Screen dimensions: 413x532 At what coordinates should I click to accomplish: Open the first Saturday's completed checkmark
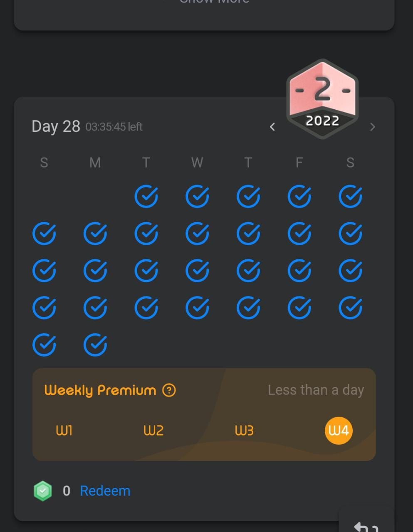click(350, 197)
